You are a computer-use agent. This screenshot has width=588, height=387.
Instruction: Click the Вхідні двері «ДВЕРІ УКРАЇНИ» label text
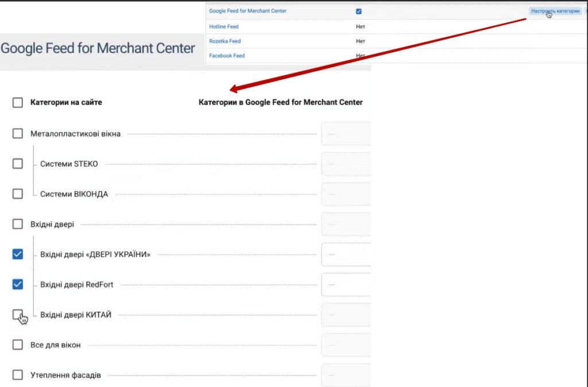(x=95, y=254)
